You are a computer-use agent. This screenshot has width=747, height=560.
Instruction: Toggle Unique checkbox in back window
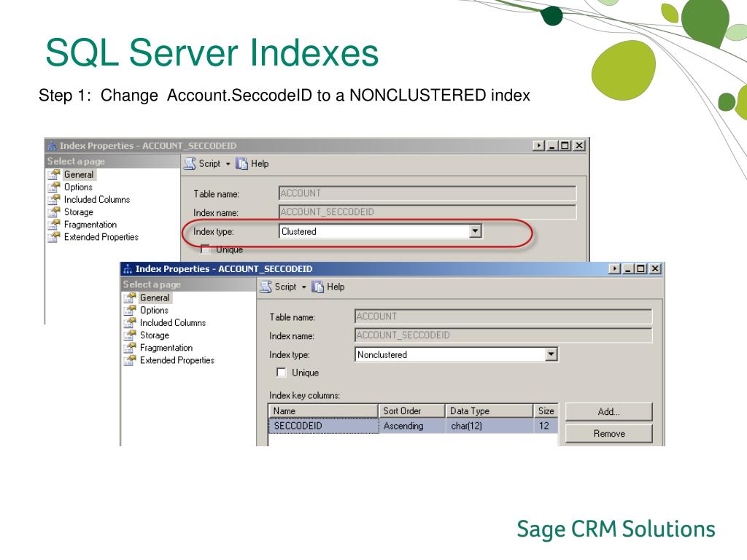click(205, 249)
